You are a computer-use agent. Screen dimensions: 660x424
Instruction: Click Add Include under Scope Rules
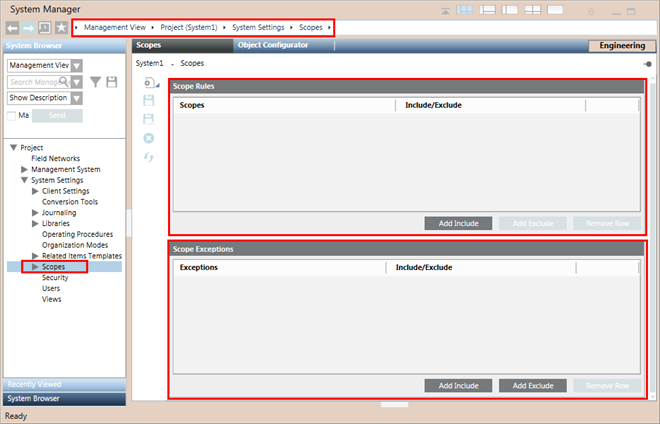tap(457, 223)
